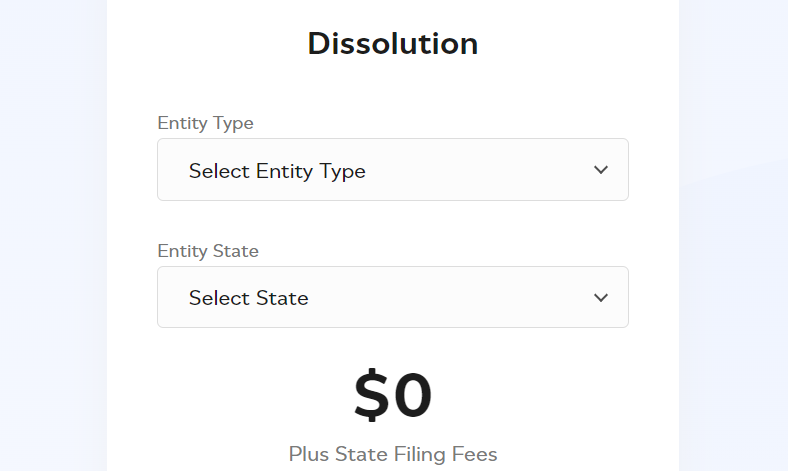The image size is (788, 471).
Task: Click the chevron in Entity Type dropdown
Action: click(601, 170)
